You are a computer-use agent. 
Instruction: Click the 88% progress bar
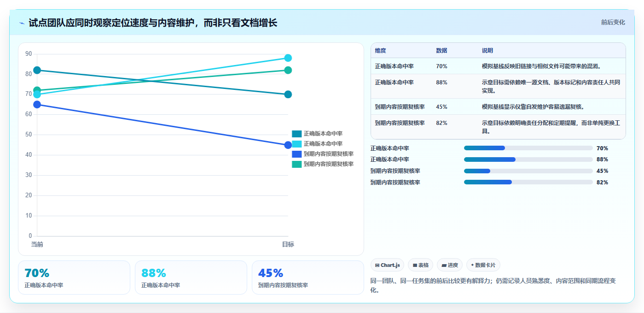(528, 159)
